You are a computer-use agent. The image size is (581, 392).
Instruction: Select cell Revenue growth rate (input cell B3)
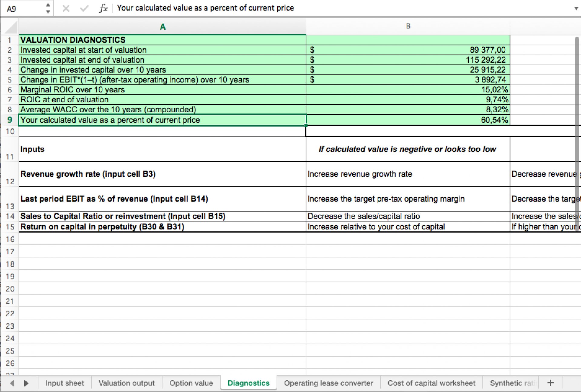[x=162, y=174]
